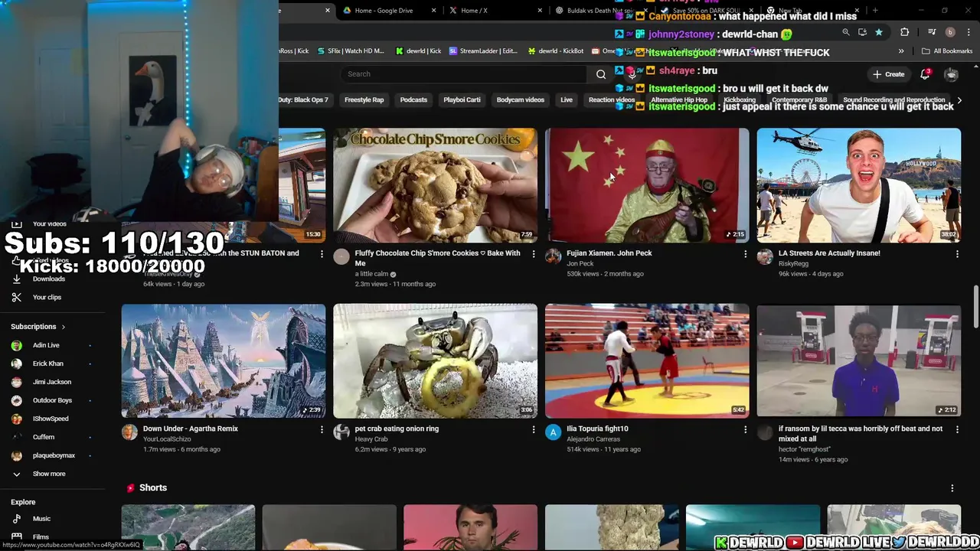This screenshot has height=551, width=980.
Task: Open the 'a little calm' channel avatar
Action: pos(341,256)
